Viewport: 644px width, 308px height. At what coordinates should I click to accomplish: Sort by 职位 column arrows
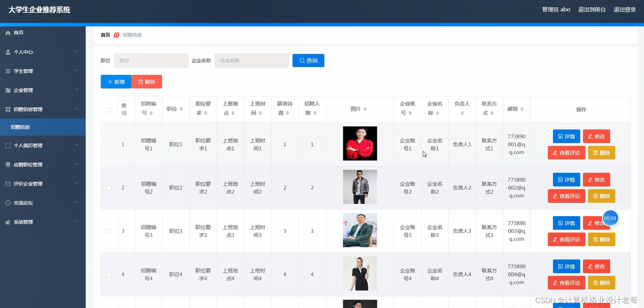181,109
